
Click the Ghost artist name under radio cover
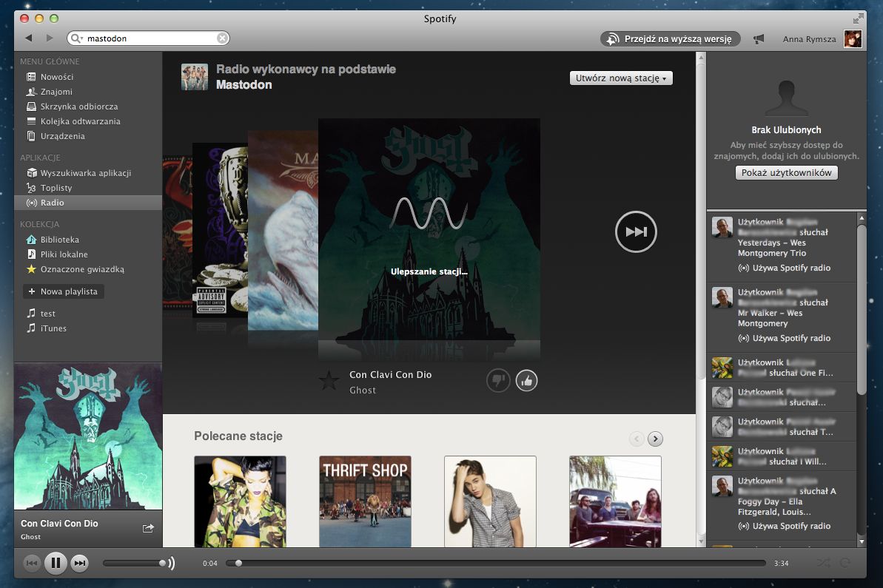point(362,390)
